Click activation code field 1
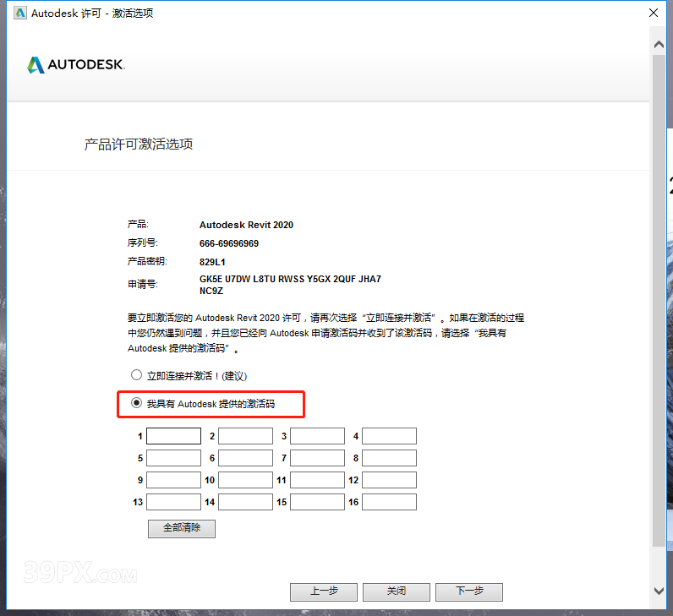 click(174, 436)
